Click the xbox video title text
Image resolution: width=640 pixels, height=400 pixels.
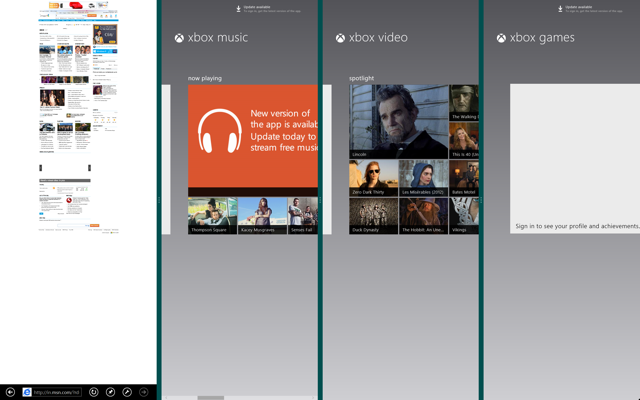point(378,38)
